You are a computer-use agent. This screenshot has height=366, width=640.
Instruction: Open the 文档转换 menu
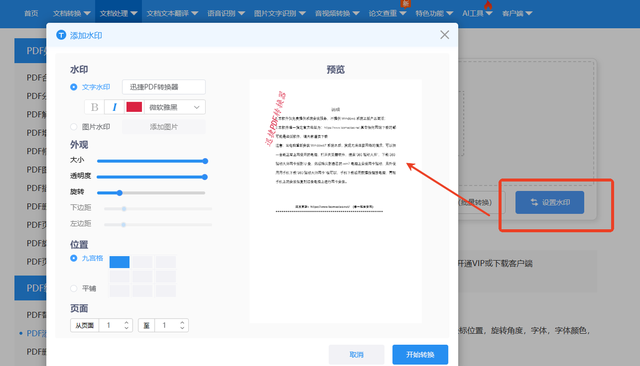tap(71, 13)
